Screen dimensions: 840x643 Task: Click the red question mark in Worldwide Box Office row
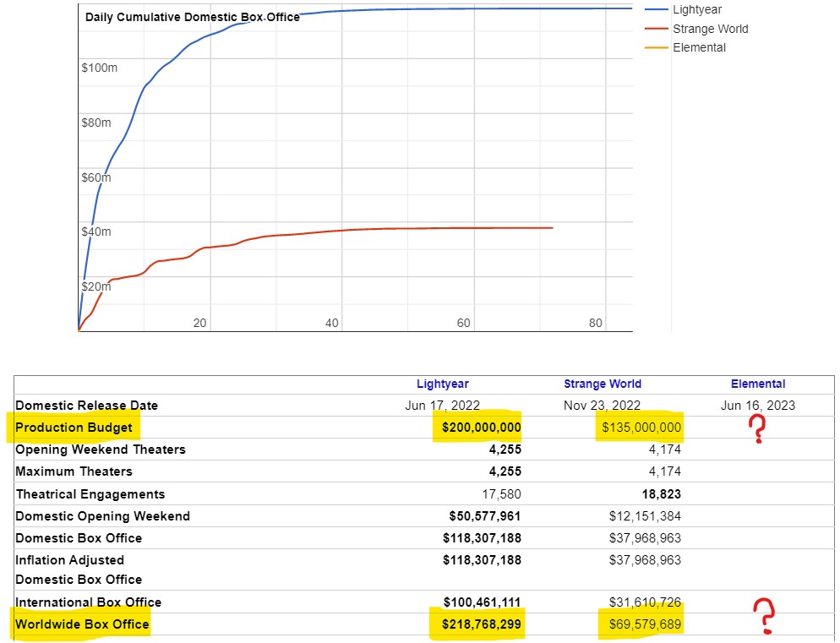point(764,616)
